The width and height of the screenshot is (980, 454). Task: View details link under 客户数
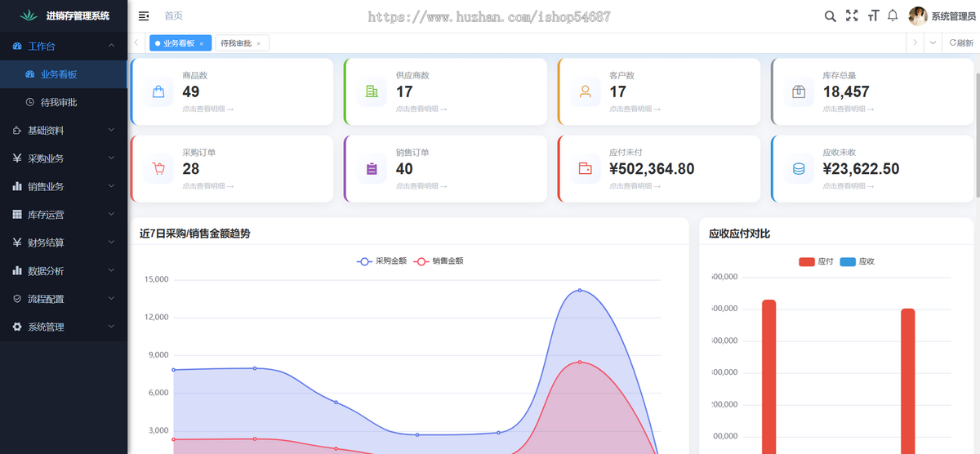(x=635, y=109)
